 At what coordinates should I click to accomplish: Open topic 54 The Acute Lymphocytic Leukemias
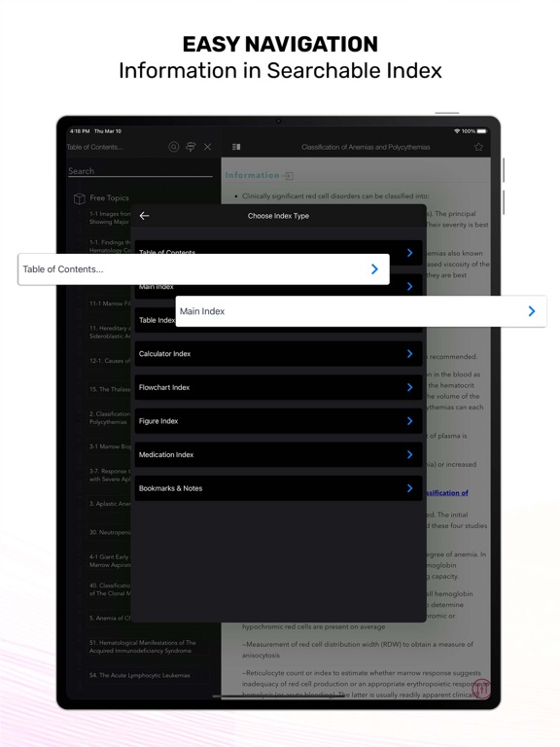[x=140, y=675]
